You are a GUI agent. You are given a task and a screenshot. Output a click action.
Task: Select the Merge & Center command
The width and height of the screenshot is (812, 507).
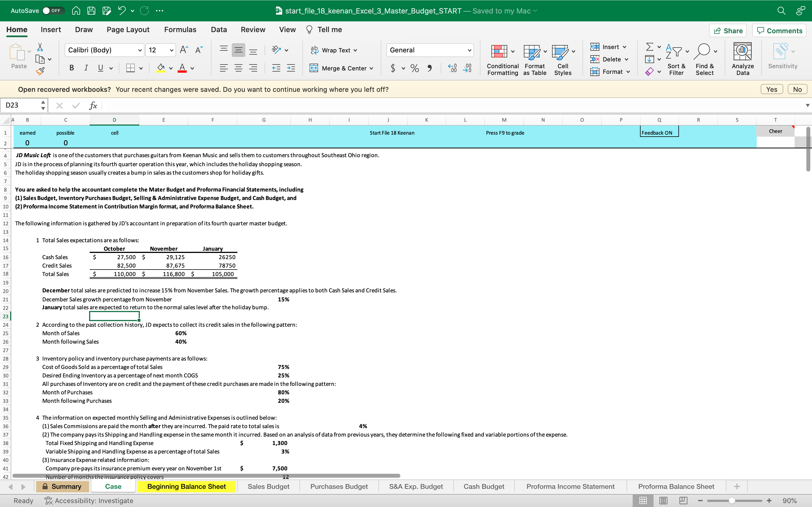(341, 68)
